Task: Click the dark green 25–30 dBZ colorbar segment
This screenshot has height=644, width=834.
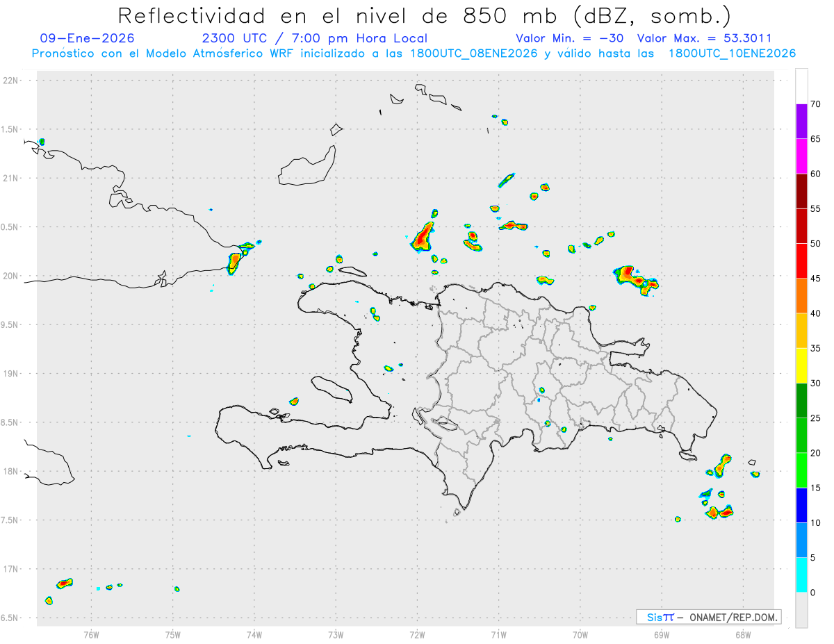Action: [801, 401]
